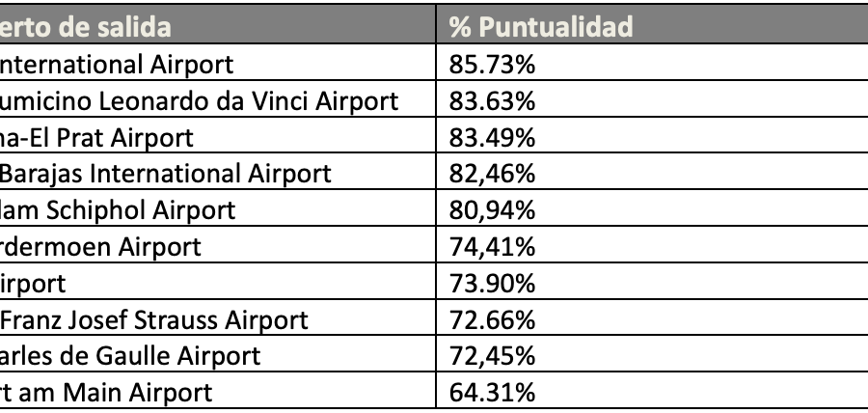Click the Franz Josef Strauss Airport cell
The width and height of the screenshot is (868, 413).
(x=218, y=317)
